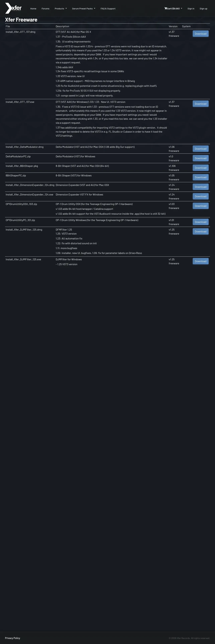This screenshot has width=215, height=644.
Task: Download DeltaModulatorPC.zip
Action: (200, 158)
